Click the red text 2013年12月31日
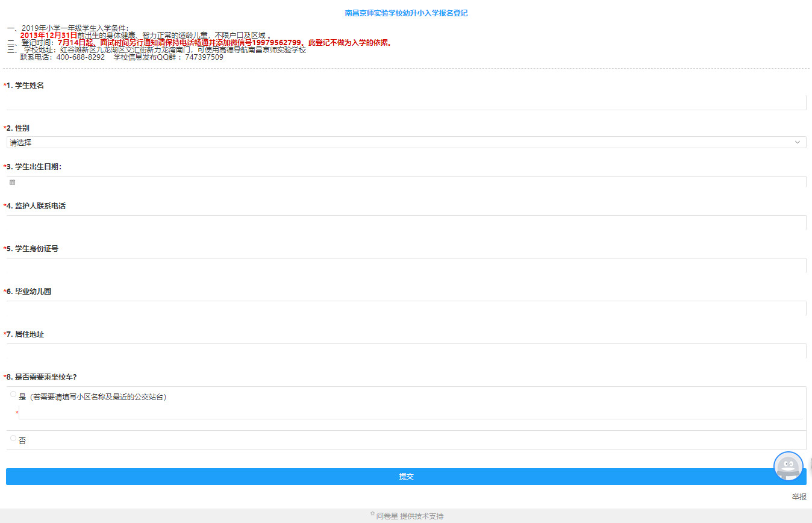Screen dimensions: 812x523 pyautogui.click(x=49, y=35)
